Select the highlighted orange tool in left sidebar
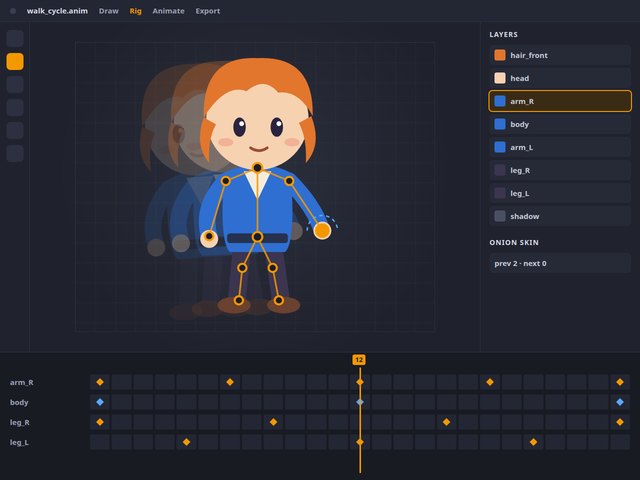 (x=15, y=62)
